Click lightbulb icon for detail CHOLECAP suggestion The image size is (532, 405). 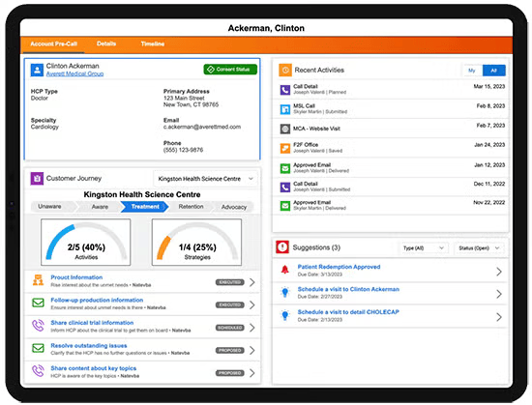pyautogui.click(x=285, y=315)
